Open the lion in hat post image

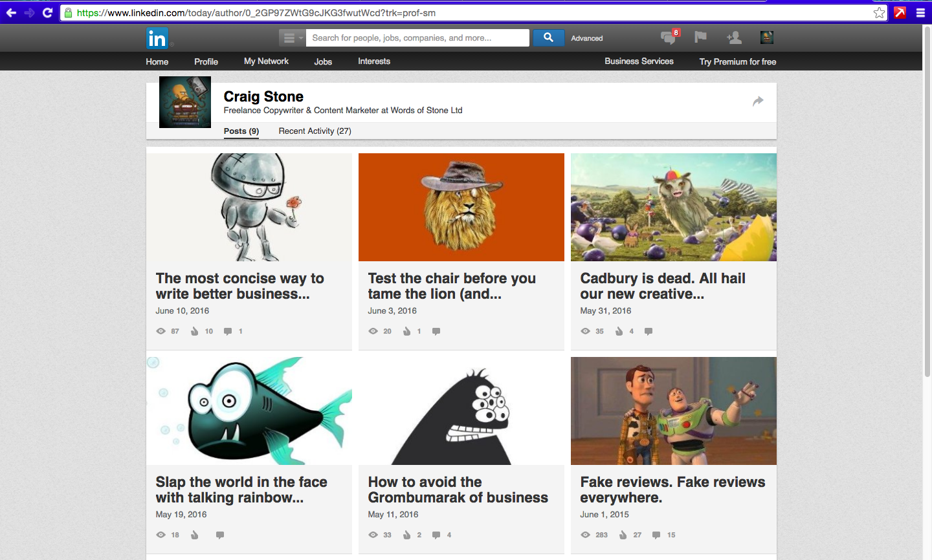[461, 207]
